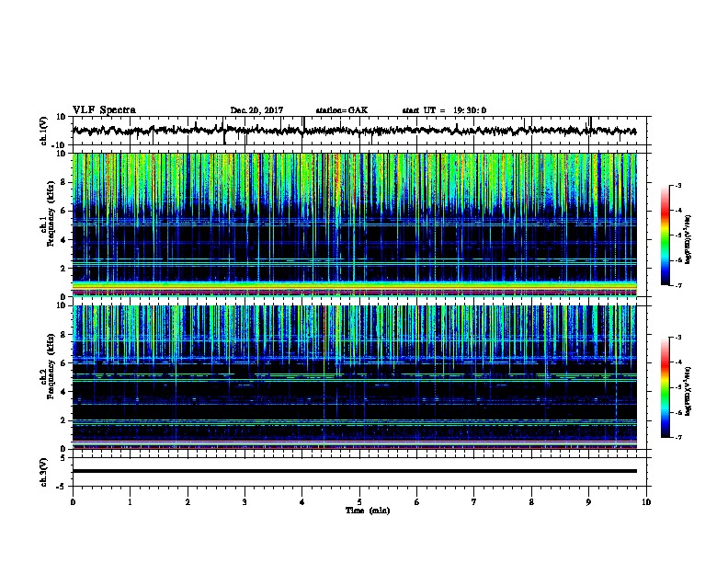The width and height of the screenshot is (728, 563).
Task: Click the "4" tick on ch.2 frequency axis
Action: [64, 392]
